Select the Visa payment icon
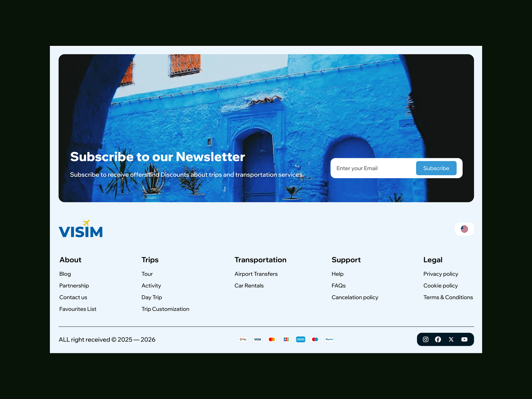Screen dimensions: 532x399 (257, 339)
